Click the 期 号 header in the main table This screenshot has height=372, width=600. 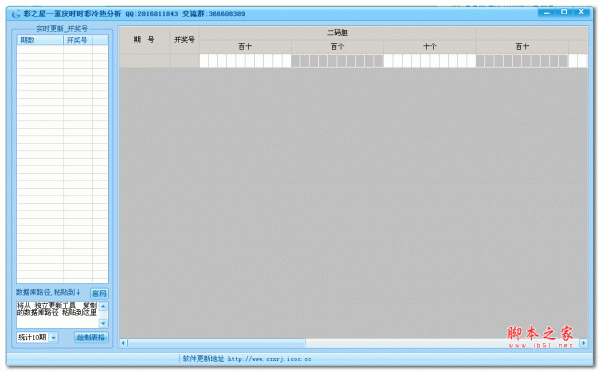144,40
